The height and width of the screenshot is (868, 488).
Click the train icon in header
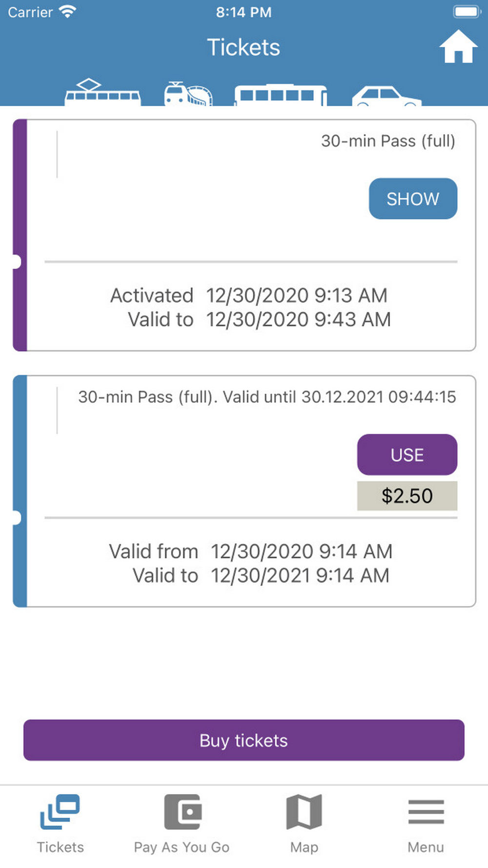pyautogui.click(x=188, y=94)
